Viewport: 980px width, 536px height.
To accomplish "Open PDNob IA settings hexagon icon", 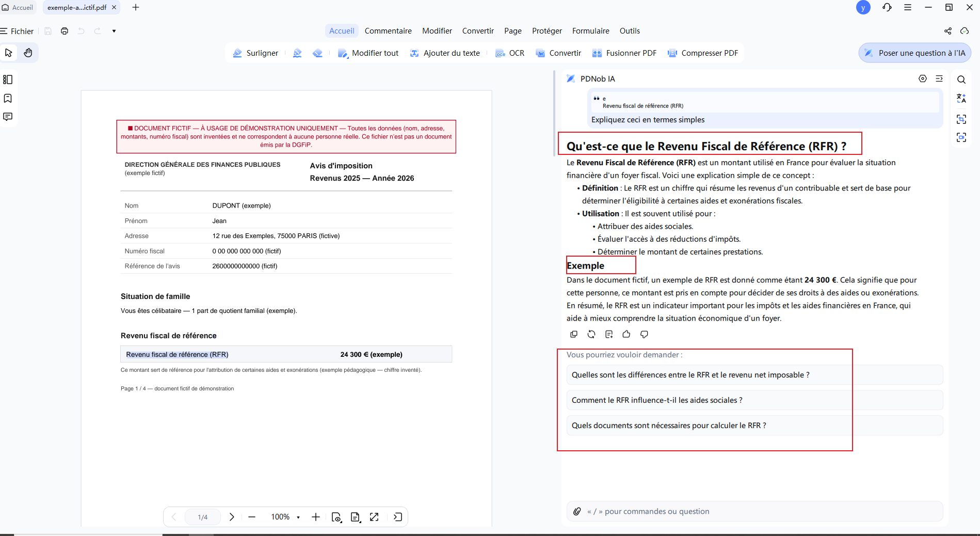I will click(x=923, y=78).
